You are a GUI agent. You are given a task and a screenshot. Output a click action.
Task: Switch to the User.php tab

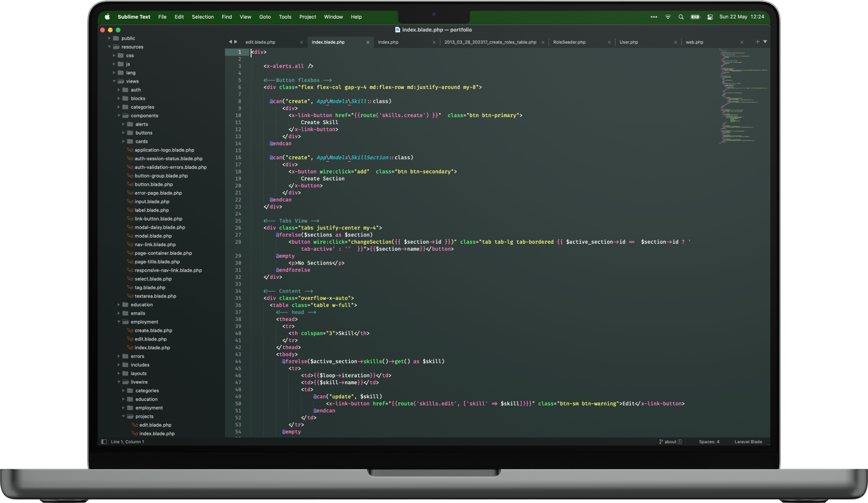(628, 42)
